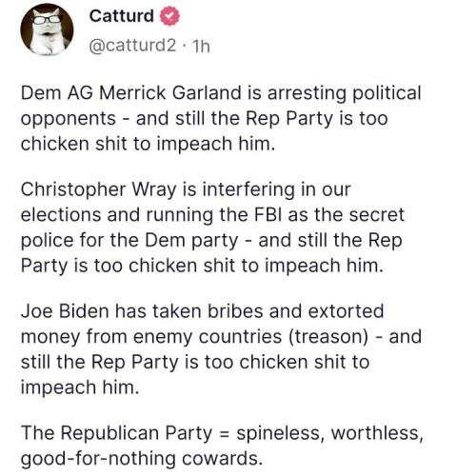Click the words Dem AG at post start
The width and height of the screenshot is (457, 476).
click(57, 93)
